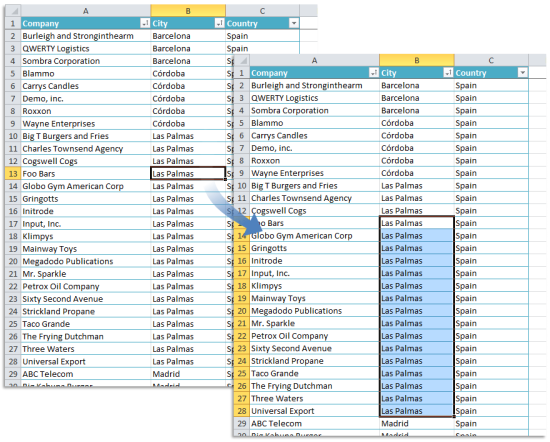Screen dimensions: 550x442
Task: Click Strickland Propane in front sheet
Action: pyautogui.click(x=314, y=361)
